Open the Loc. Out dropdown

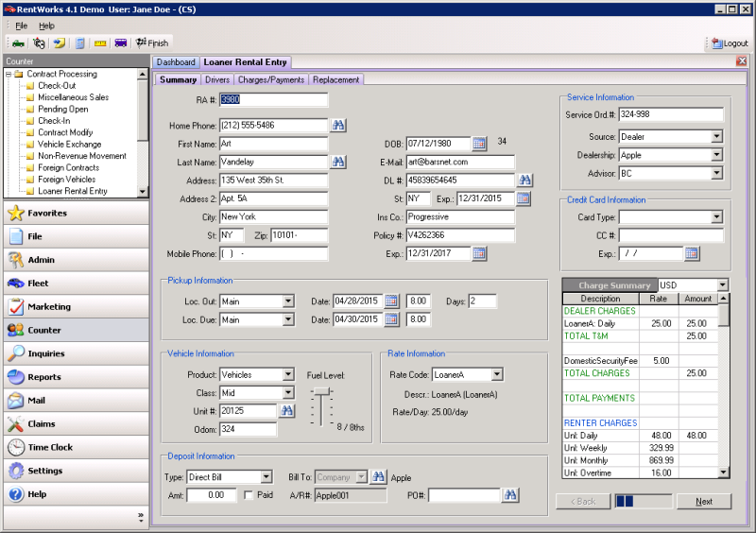click(x=288, y=301)
